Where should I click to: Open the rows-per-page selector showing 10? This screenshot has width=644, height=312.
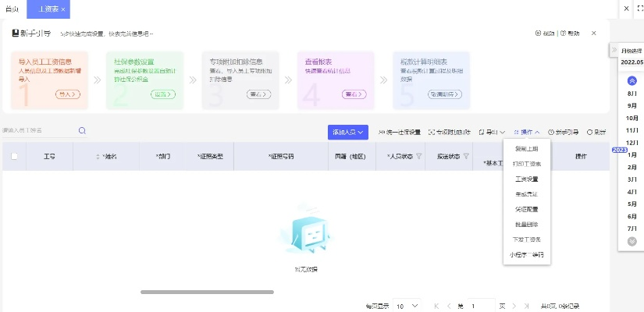(x=407, y=307)
